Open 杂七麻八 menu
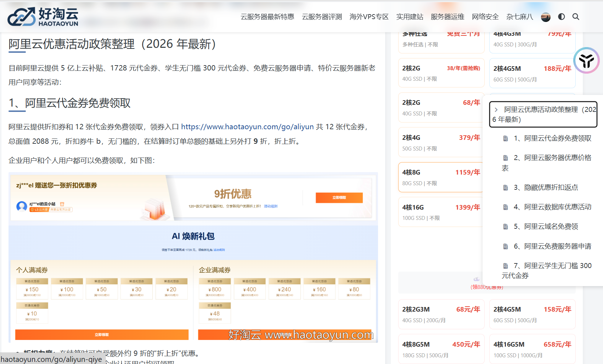The width and height of the screenshot is (603, 364). coord(520,17)
